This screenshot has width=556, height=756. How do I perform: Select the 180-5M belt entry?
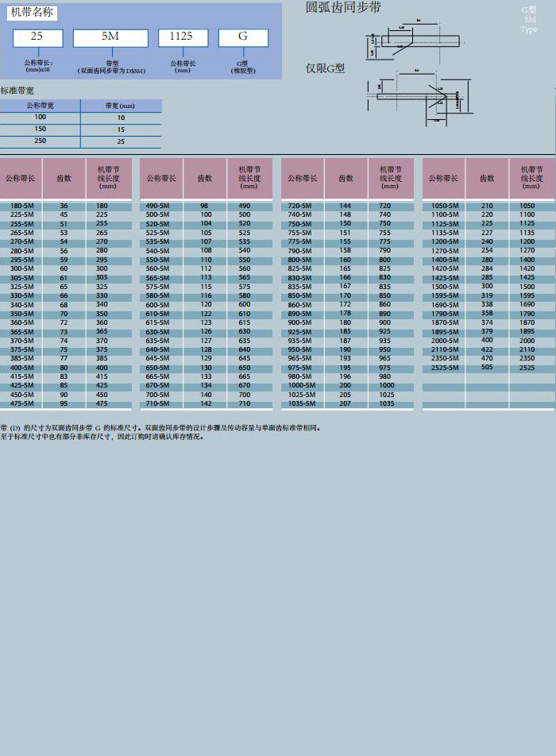point(21,206)
